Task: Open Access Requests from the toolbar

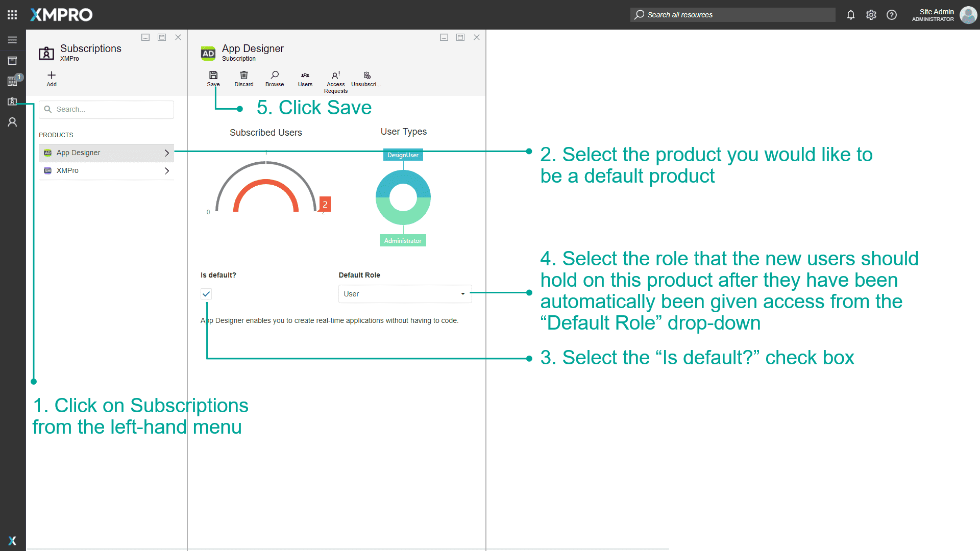Action: click(335, 78)
